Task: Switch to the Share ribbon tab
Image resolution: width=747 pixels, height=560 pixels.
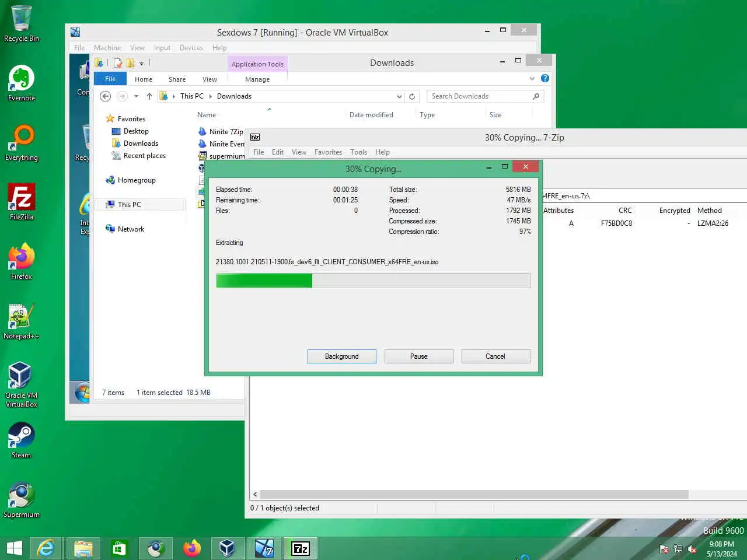Action: [177, 79]
